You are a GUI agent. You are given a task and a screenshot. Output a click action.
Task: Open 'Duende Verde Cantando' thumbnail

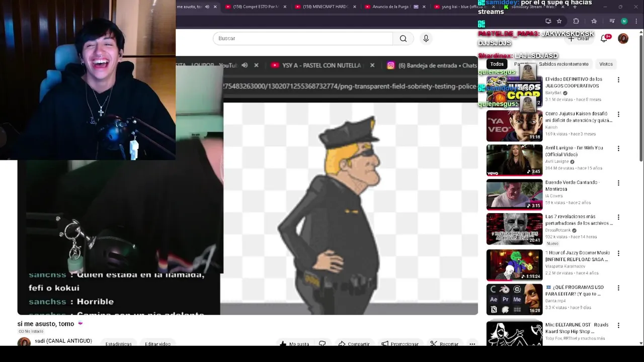[514, 195]
